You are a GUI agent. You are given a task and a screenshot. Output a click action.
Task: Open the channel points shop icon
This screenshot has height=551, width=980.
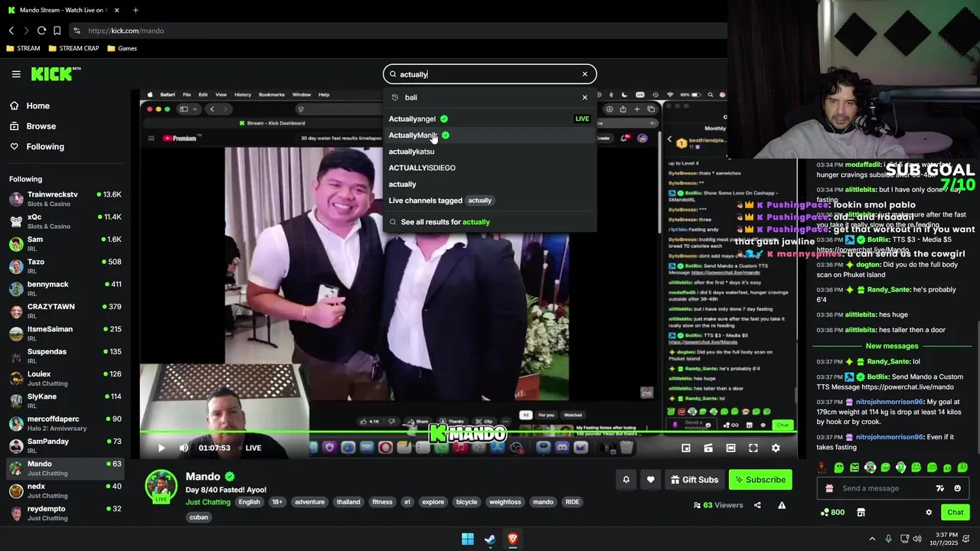(x=861, y=512)
